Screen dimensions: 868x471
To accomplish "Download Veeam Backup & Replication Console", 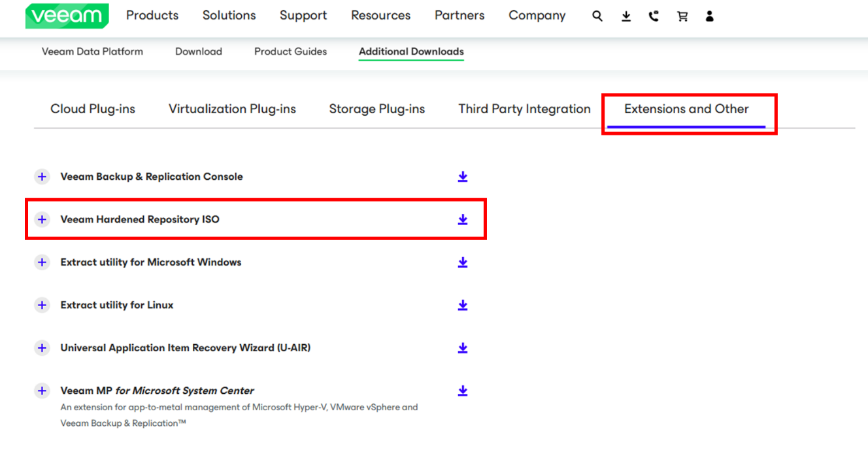I will click(463, 177).
